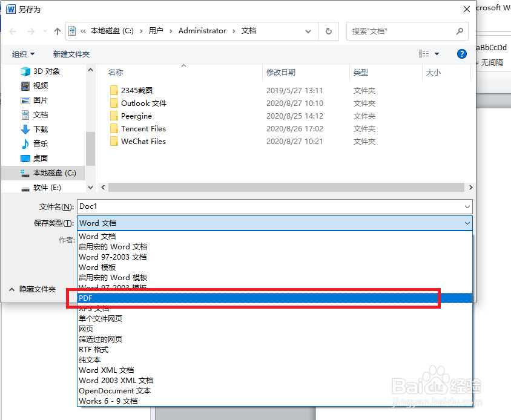Expand the view layout options dropdown
Screen dimensions: 511x420
(437, 54)
